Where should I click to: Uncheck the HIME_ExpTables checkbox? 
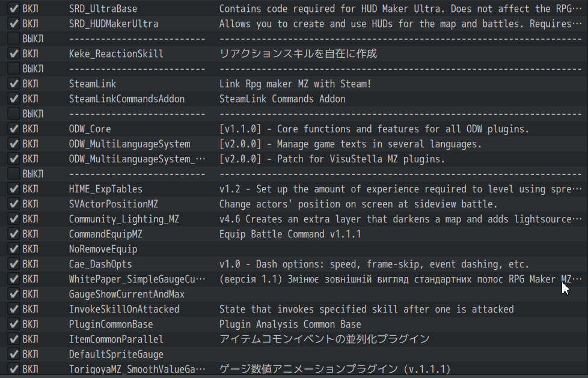(14, 189)
